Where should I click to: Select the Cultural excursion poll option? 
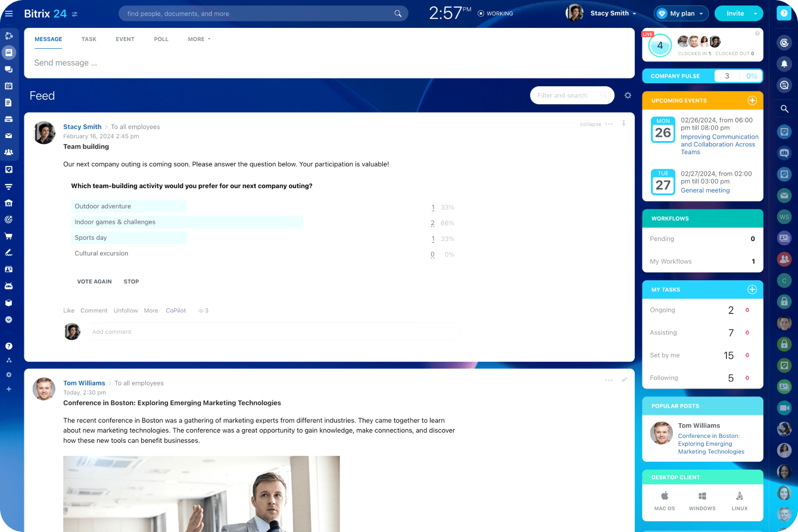pyautogui.click(x=101, y=254)
